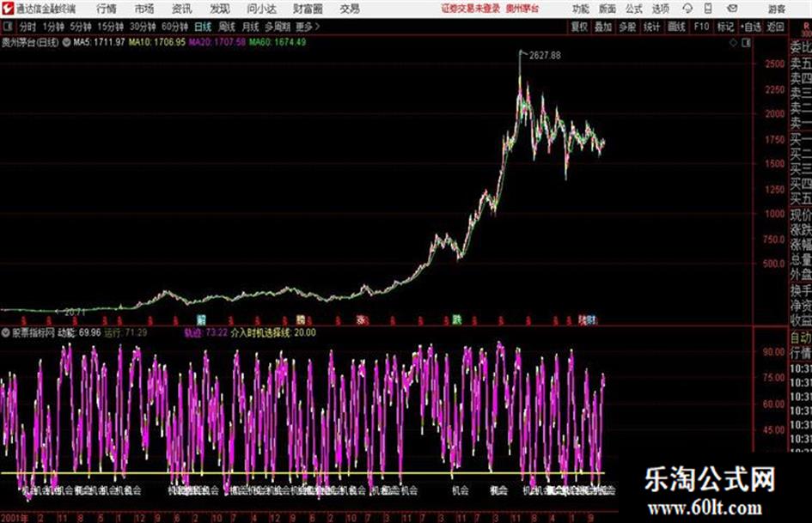The width and height of the screenshot is (812, 523).
Task: Click the 画线 drawing button
Action: pyautogui.click(x=676, y=27)
